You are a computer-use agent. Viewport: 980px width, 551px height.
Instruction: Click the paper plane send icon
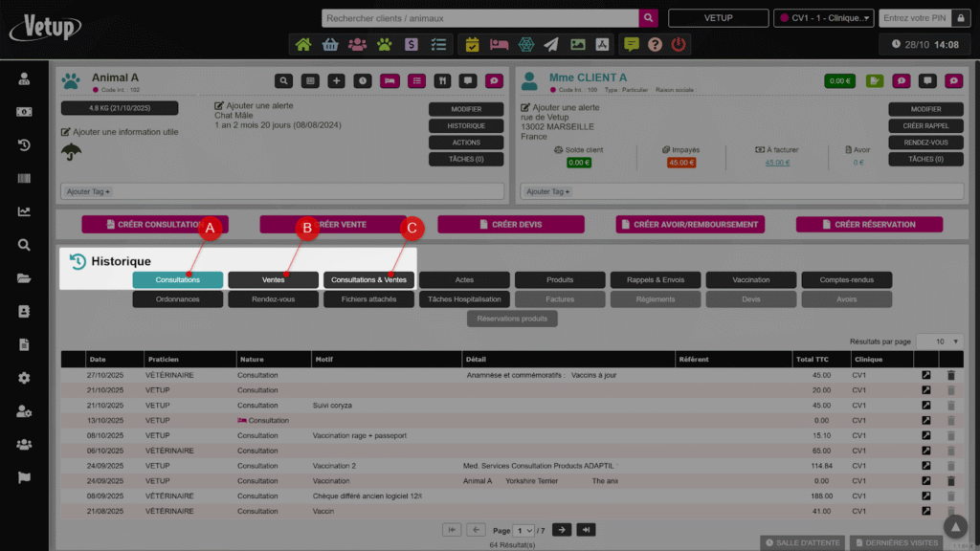click(551, 44)
